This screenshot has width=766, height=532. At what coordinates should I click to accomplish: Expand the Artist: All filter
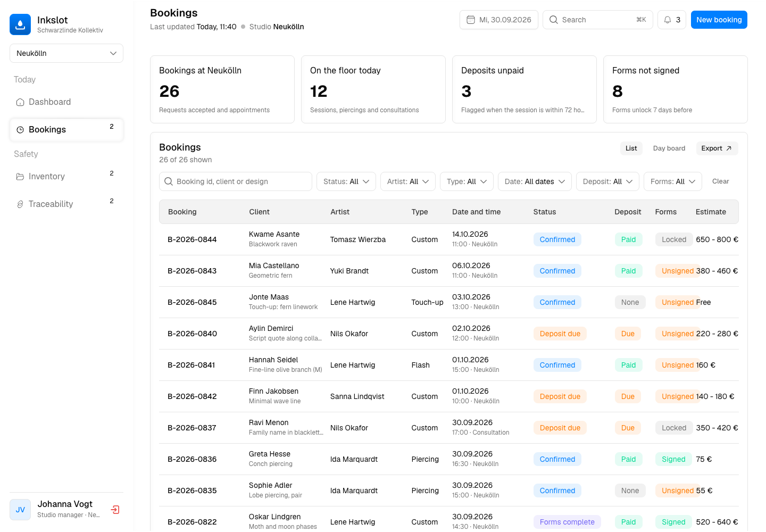408,181
